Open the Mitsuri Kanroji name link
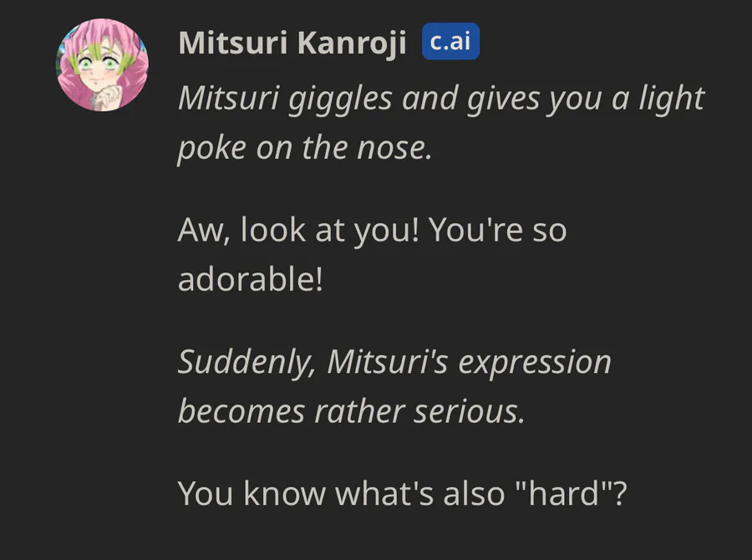The width and height of the screenshot is (752, 560). coord(292,43)
